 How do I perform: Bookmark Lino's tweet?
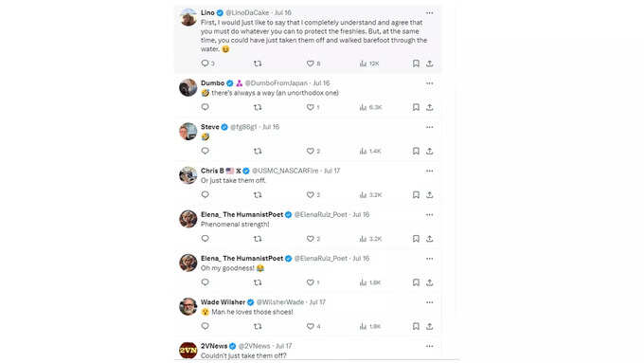coord(416,64)
